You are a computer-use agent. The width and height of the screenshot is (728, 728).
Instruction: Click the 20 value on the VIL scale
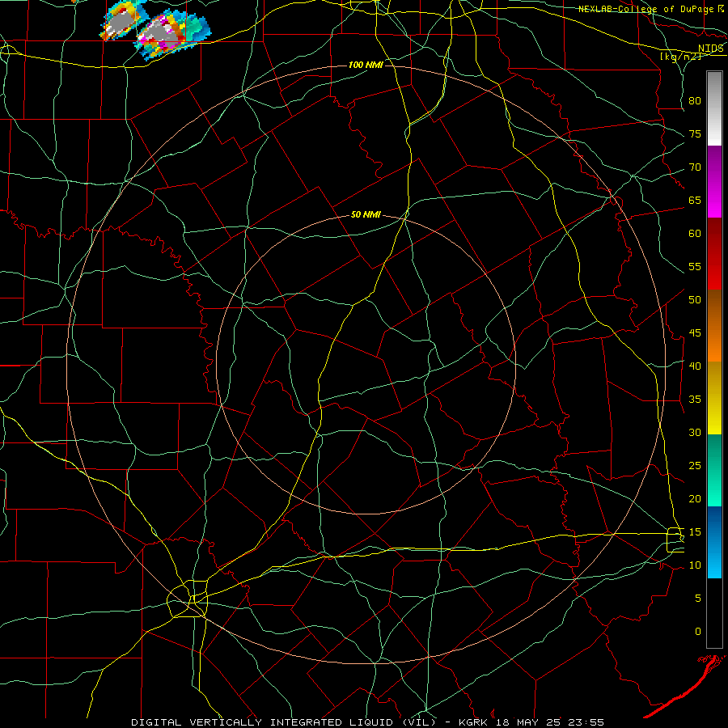(x=695, y=498)
